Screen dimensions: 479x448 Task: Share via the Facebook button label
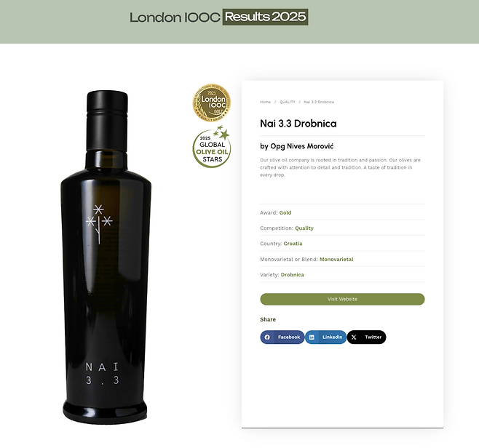coord(289,337)
